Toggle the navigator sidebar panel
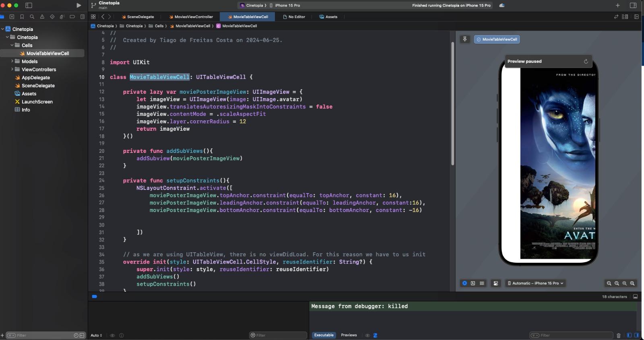644x340 pixels. click(x=29, y=5)
